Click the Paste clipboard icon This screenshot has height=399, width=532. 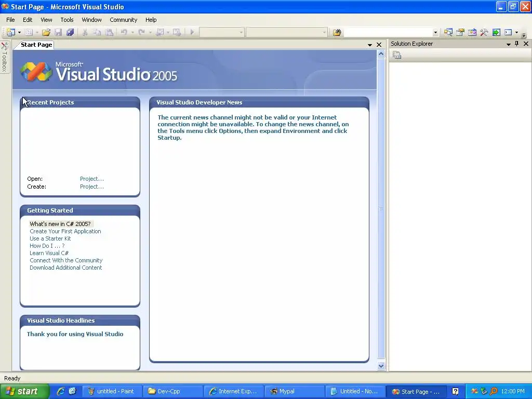pyautogui.click(x=109, y=32)
